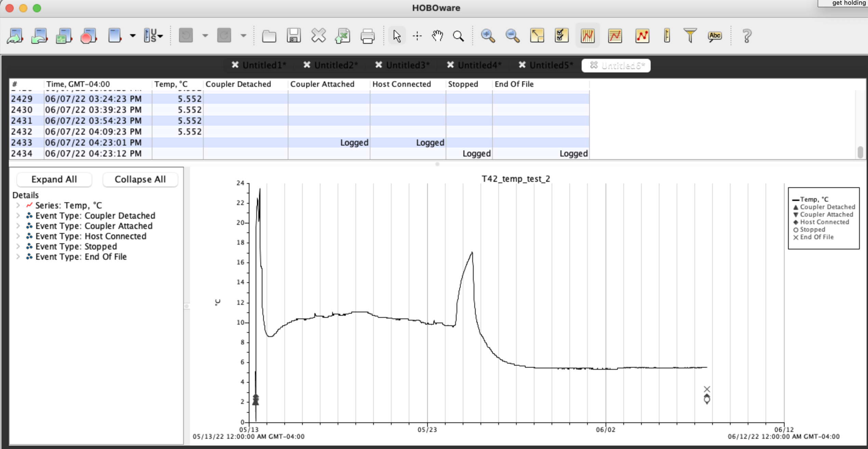Expand the Event Type Stopped item
The width and height of the screenshot is (868, 449).
coord(16,246)
